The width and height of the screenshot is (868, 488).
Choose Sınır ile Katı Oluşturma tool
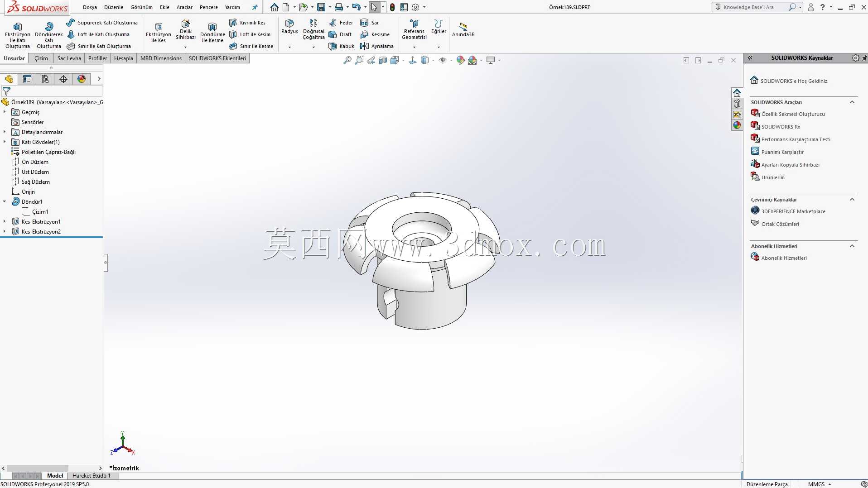click(99, 46)
